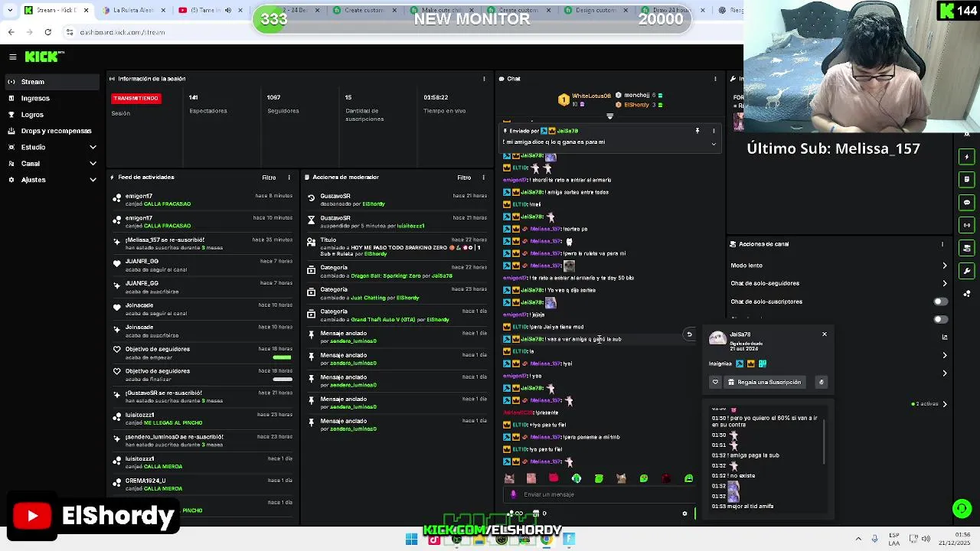Viewport: 980px width, 551px height.
Task: Open pinned message three-dot options
Action: (714, 131)
